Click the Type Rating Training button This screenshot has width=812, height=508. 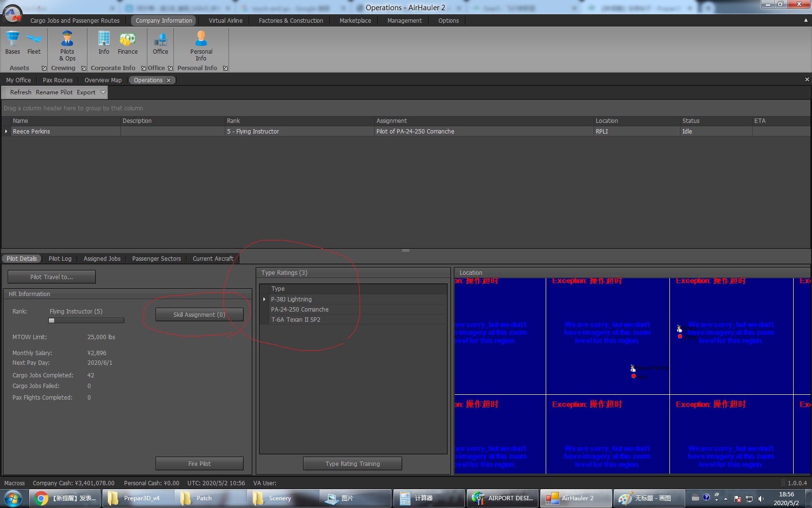(352, 464)
